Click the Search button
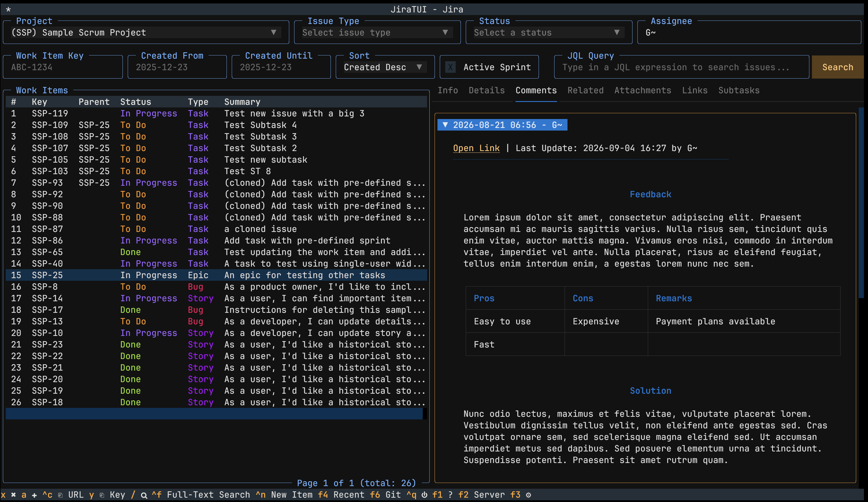The height and width of the screenshot is (502, 868). (x=837, y=67)
